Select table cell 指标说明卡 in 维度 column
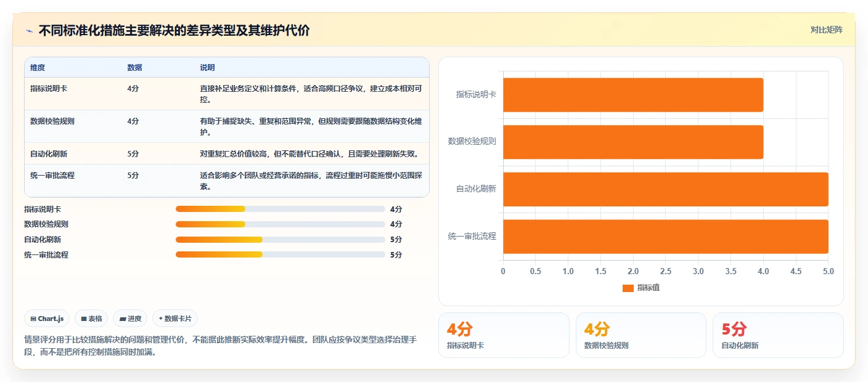This screenshot has width=868, height=382. pyautogui.click(x=49, y=88)
